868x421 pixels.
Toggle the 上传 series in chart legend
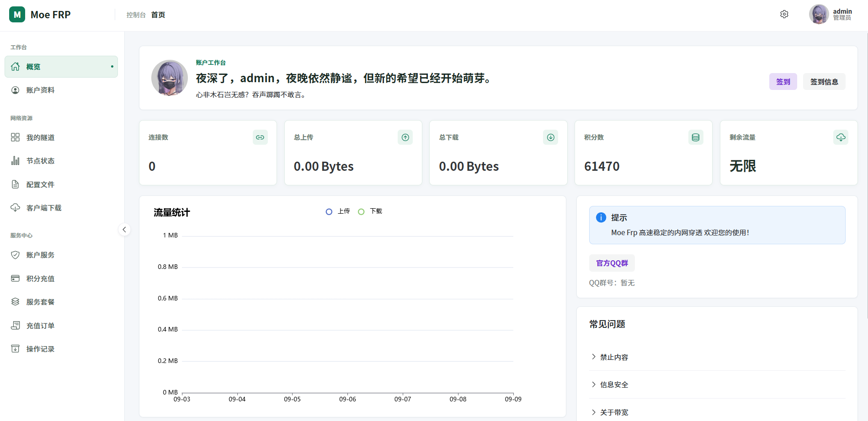coord(338,211)
